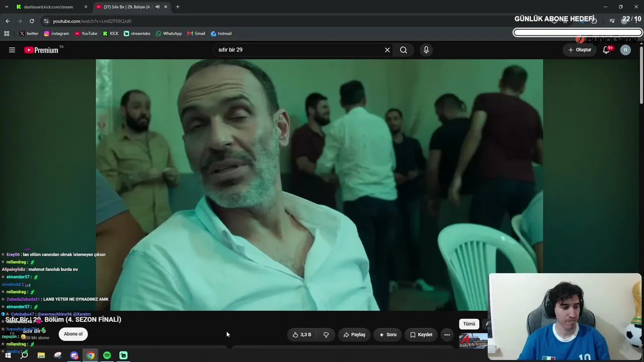Open the media controls icon in toolbar
644x362 pixels.
(x=612, y=21)
